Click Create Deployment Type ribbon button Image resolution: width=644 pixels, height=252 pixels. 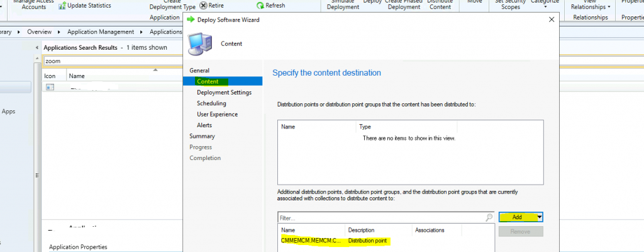coord(172,4)
